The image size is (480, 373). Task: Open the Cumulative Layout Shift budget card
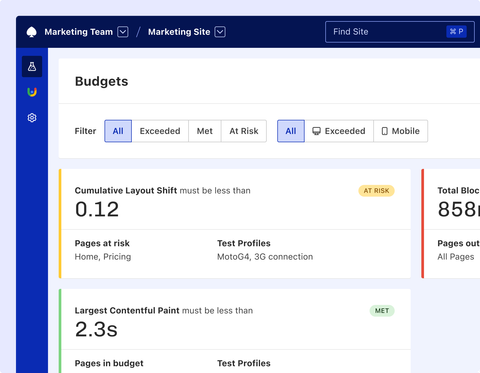point(235,223)
